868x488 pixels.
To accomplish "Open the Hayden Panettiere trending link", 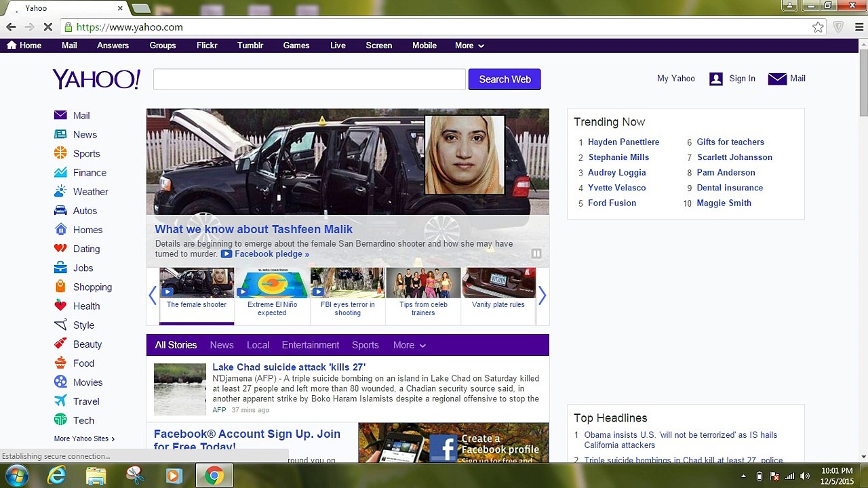I will tap(623, 142).
